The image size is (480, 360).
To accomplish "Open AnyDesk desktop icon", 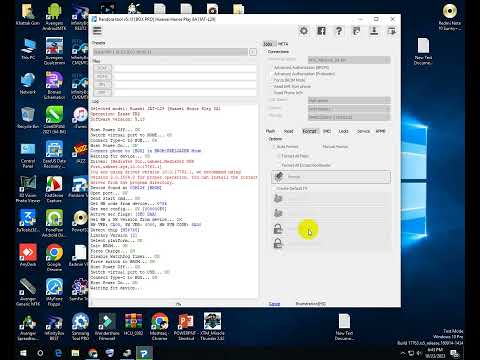I will 28,255.
